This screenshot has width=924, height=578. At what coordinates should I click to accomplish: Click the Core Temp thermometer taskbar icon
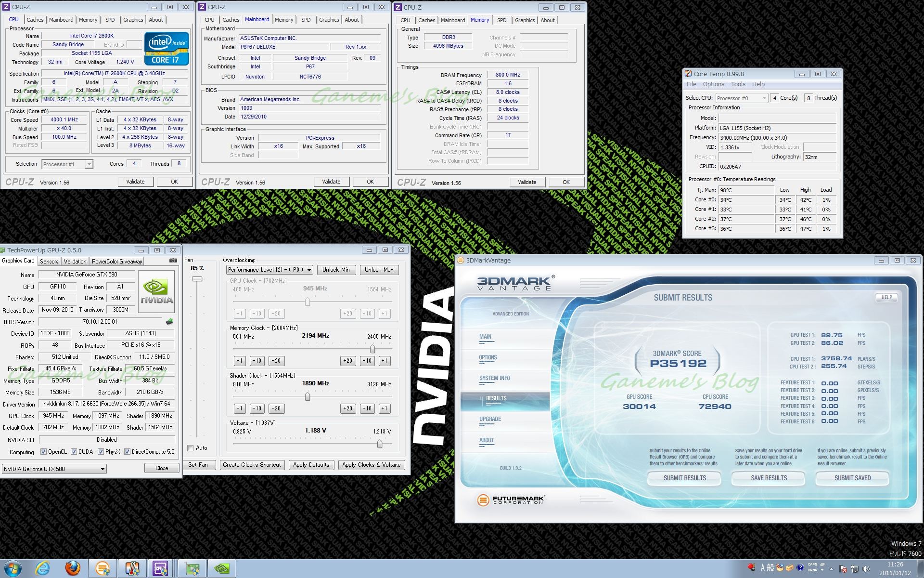click(x=131, y=568)
